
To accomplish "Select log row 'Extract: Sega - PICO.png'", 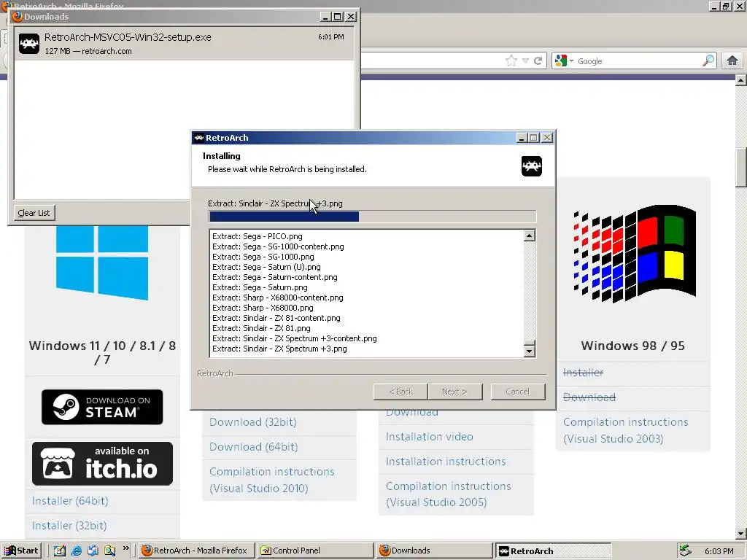I will (x=258, y=236).
